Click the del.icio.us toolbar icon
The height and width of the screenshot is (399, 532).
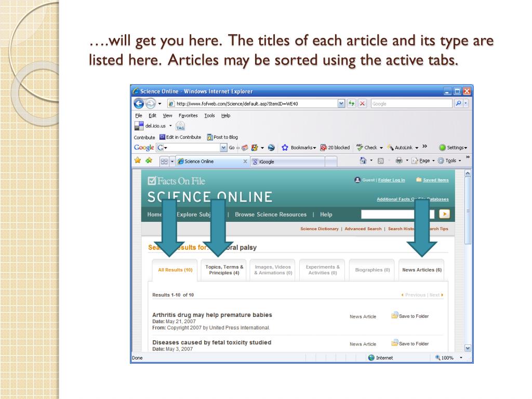(139, 126)
